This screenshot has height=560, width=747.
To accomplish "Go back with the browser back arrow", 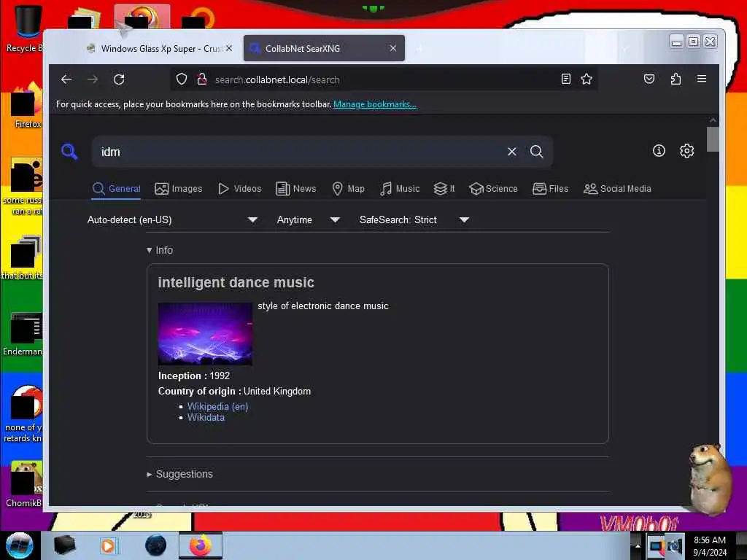I will (x=66, y=79).
